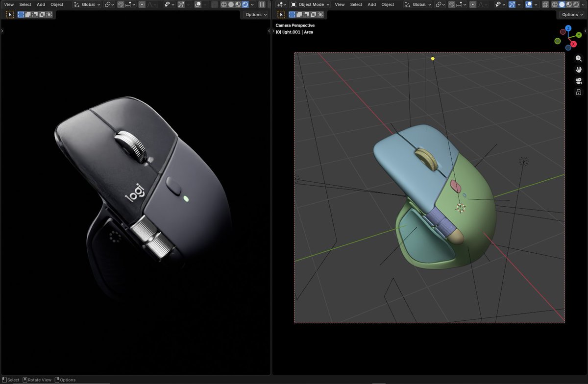Snap view to the green Y axis
This screenshot has height=384, width=588.
coord(579,35)
